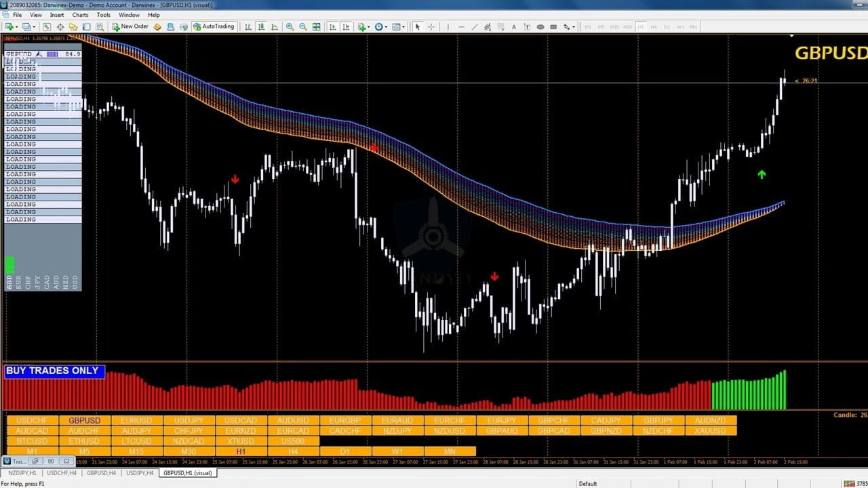
Task: Zoom in on the chart
Action: tap(290, 26)
